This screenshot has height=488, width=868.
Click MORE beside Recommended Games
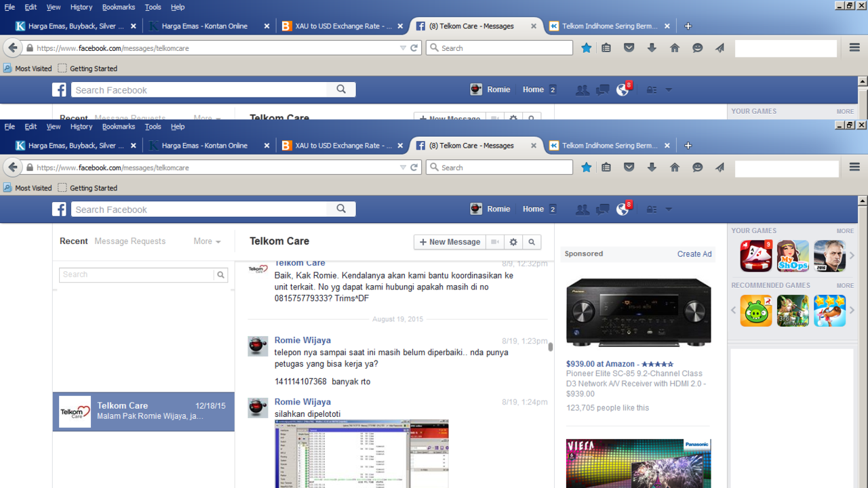pos(845,286)
